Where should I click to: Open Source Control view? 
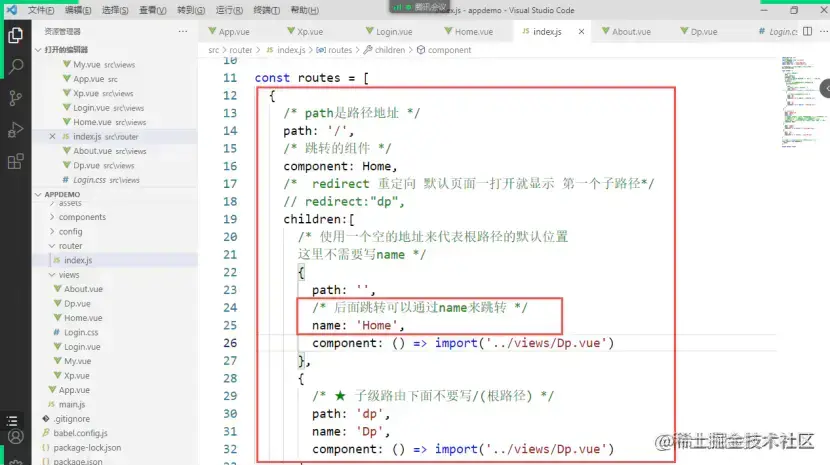pos(15,98)
